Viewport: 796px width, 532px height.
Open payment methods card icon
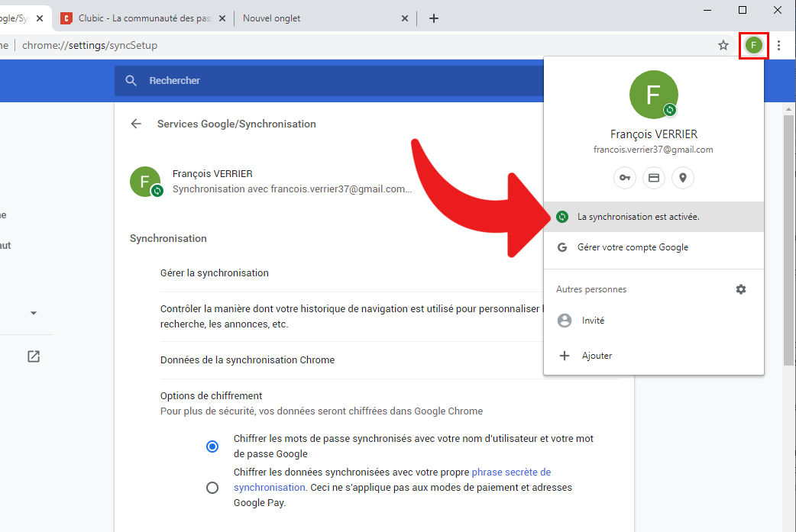coord(654,178)
